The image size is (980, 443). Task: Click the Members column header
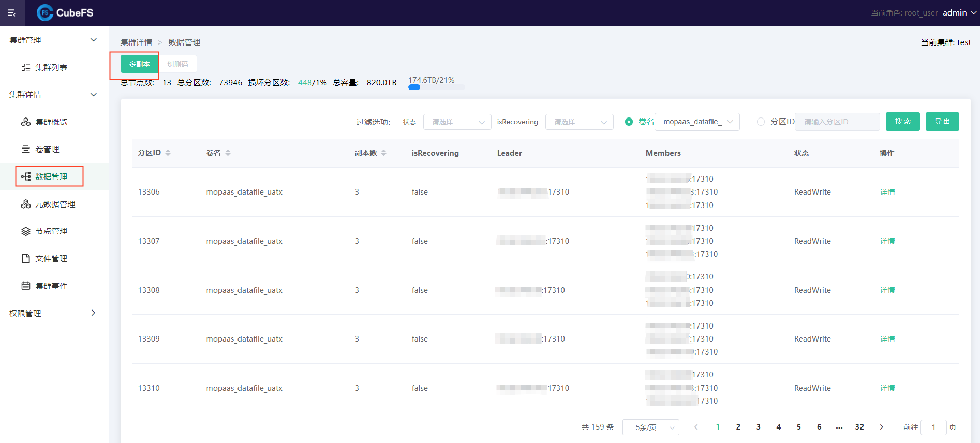(663, 153)
